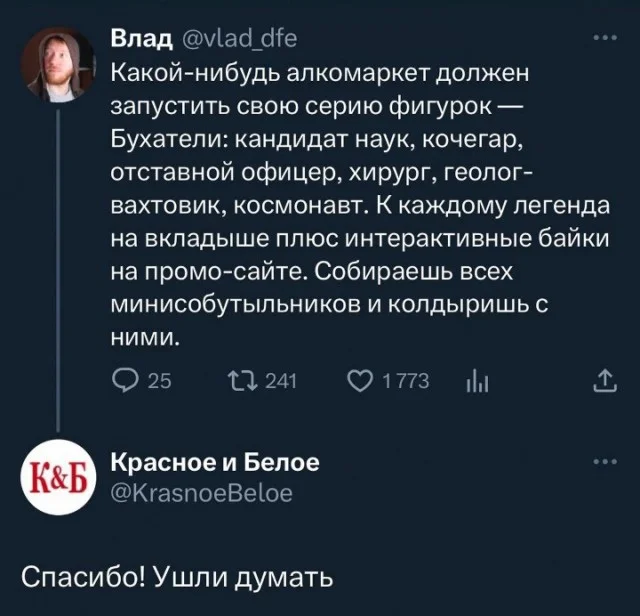Click the @KrasnoeBeloe handle

(x=199, y=492)
